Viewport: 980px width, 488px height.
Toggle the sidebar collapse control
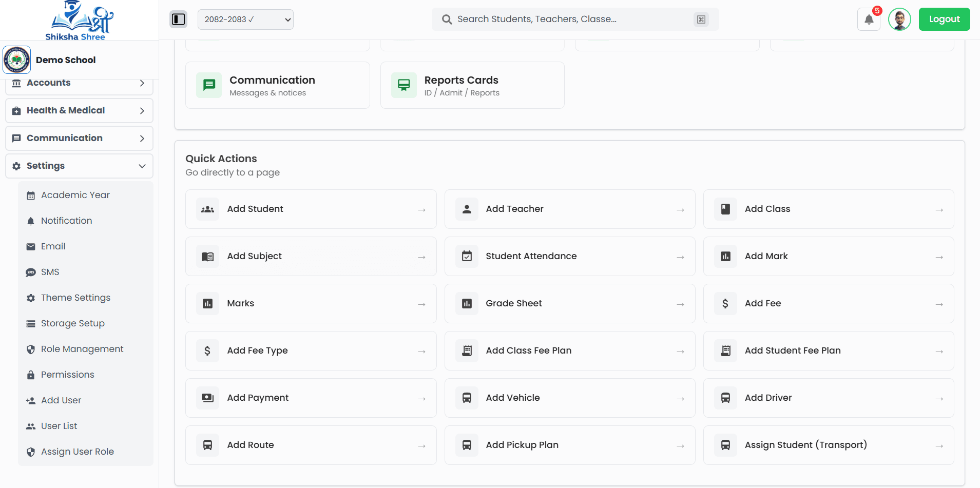(x=178, y=19)
